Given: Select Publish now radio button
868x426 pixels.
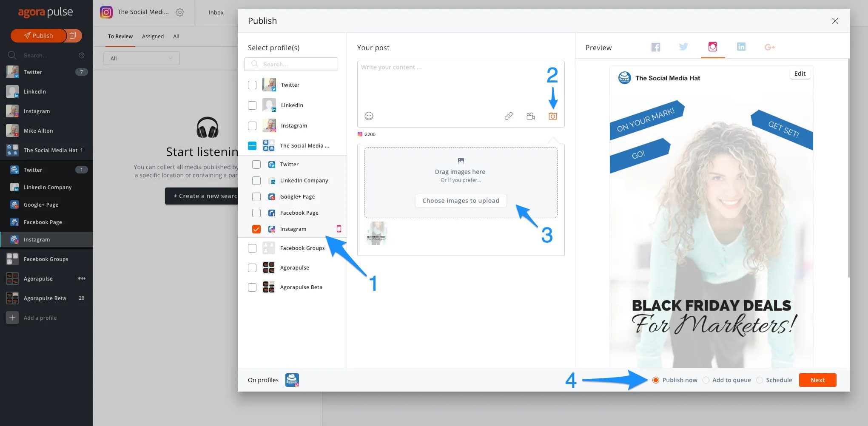Looking at the screenshot, I should (x=656, y=380).
